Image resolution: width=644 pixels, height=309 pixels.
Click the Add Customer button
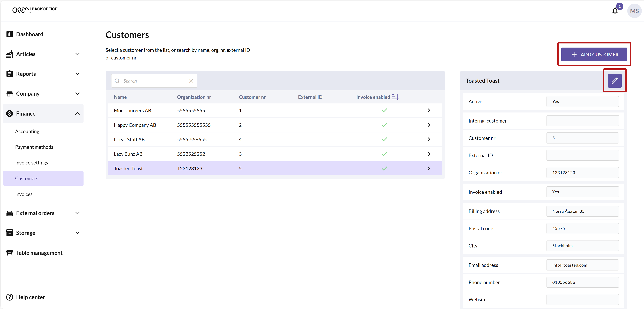pyautogui.click(x=594, y=54)
